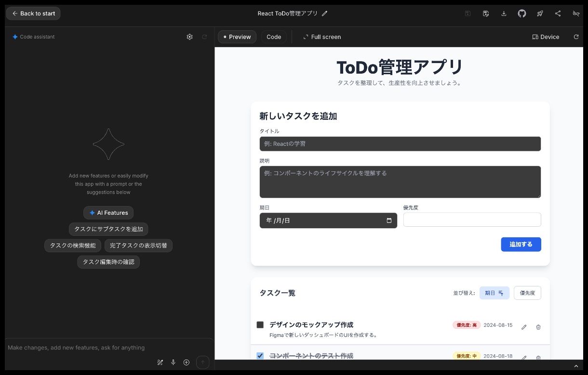Image resolution: width=588 pixels, height=375 pixels.
Task: Switch to the Code tab
Action: 274,37
